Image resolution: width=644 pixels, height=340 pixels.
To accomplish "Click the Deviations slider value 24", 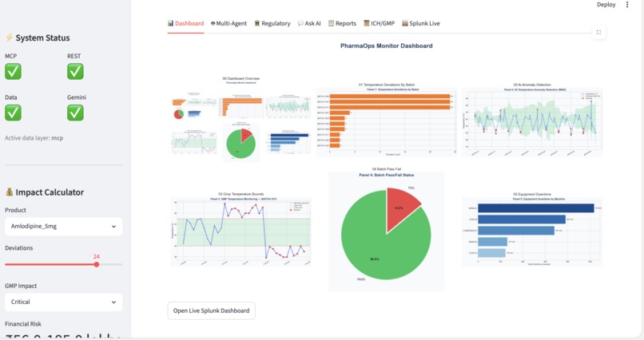I will [x=96, y=257].
